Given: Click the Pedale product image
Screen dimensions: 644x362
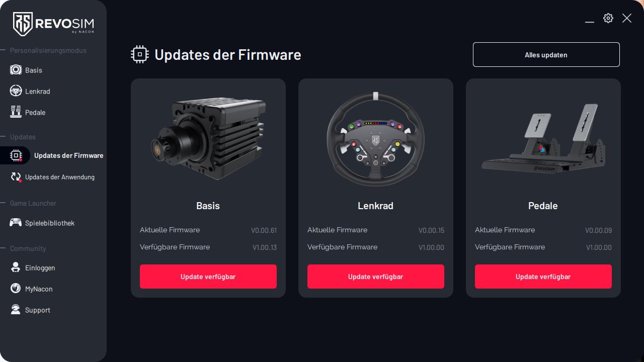Looking at the screenshot, I should tap(543, 139).
